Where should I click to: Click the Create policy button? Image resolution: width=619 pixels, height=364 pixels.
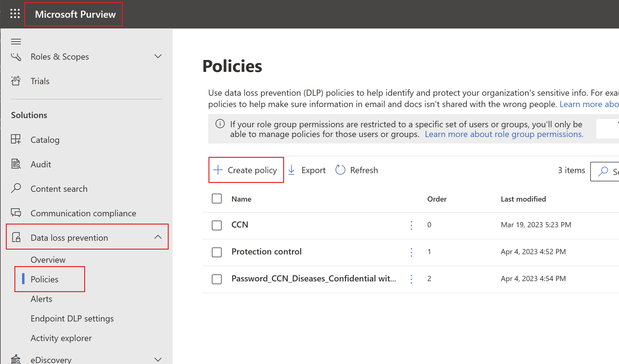coord(246,170)
